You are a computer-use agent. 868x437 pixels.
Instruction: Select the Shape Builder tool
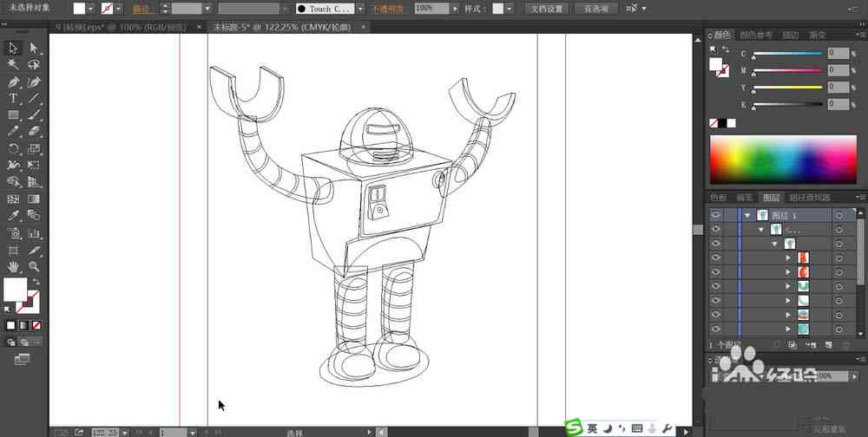point(13,181)
